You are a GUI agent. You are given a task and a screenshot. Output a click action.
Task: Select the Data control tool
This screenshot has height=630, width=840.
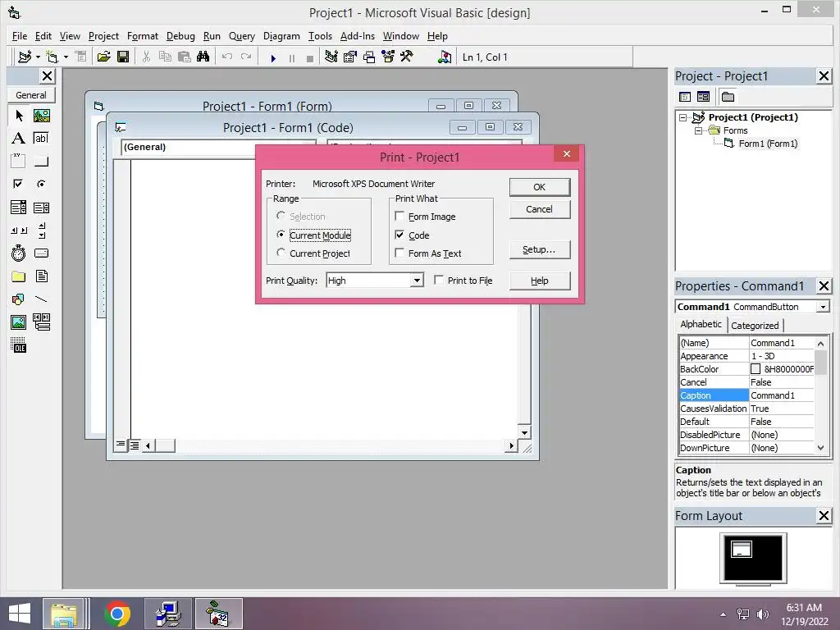[41, 322]
